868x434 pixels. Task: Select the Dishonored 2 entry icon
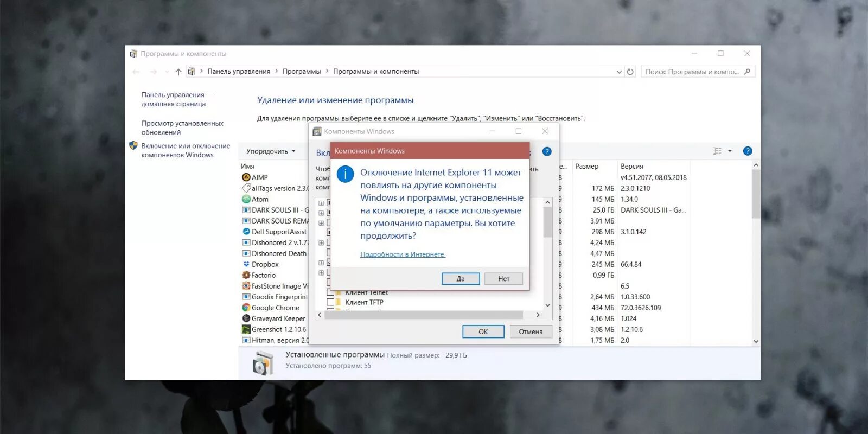(x=246, y=242)
